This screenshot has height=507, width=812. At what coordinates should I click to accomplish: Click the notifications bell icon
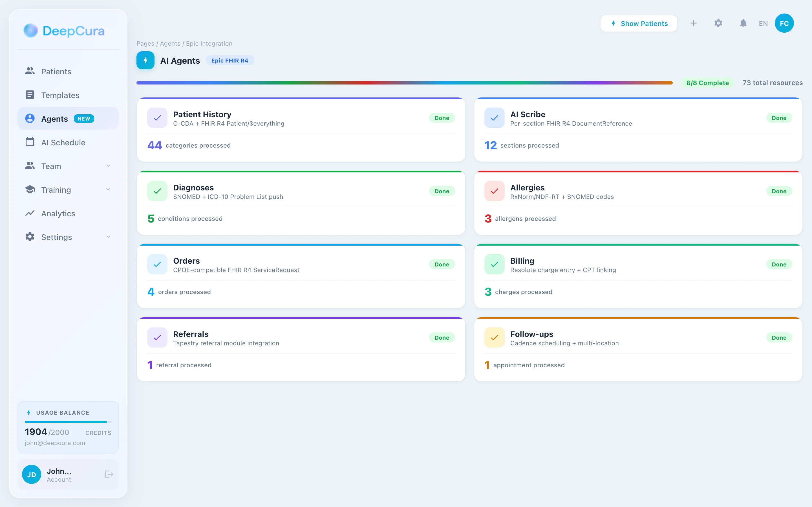pos(743,23)
